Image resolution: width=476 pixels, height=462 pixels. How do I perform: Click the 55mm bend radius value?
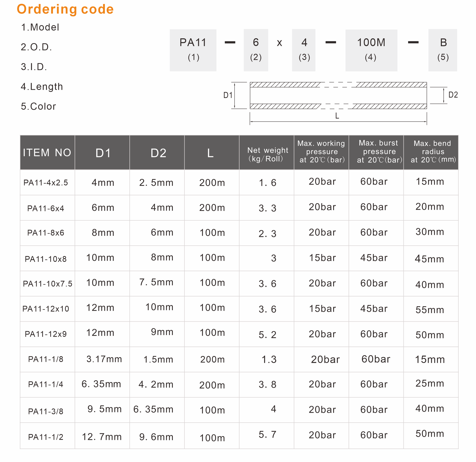[430, 310]
